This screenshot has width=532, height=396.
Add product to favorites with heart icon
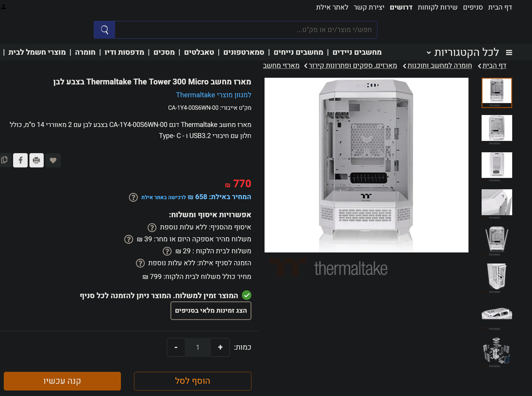53,160
